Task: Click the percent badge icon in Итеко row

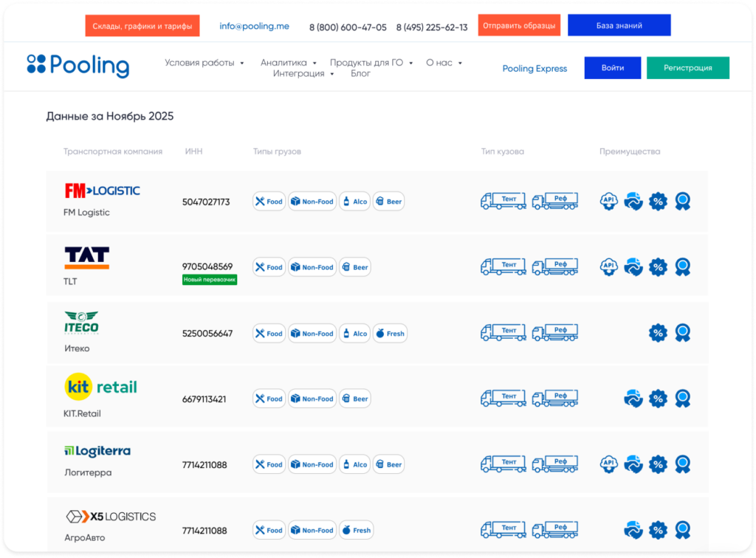Action: click(658, 334)
